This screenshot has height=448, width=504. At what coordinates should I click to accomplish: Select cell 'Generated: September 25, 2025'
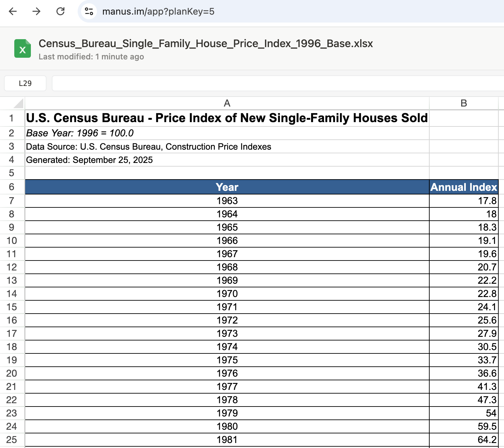[x=227, y=160]
